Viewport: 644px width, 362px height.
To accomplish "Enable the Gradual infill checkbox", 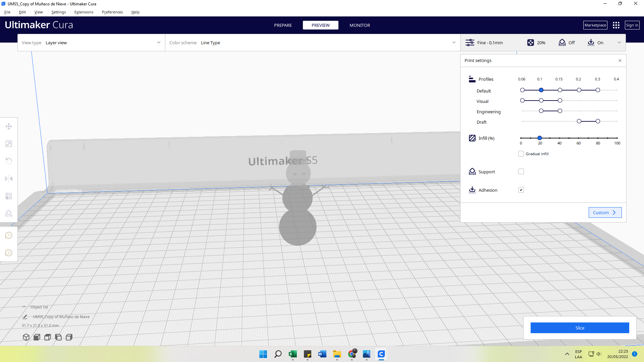I will tap(521, 154).
